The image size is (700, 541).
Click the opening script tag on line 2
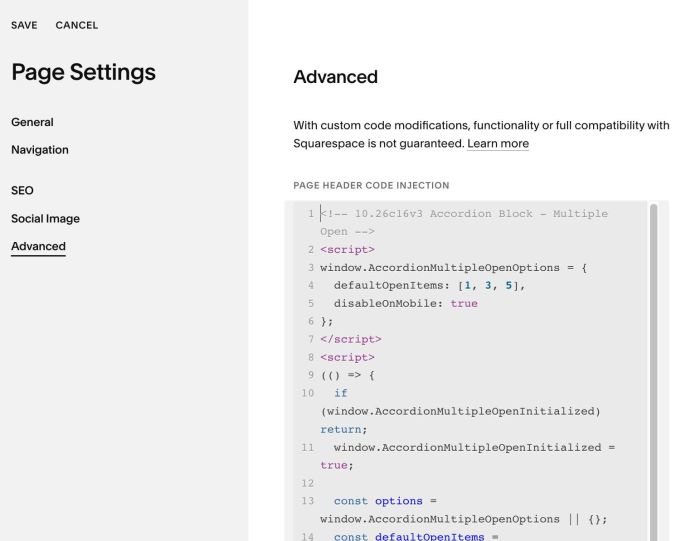[x=347, y=250]
